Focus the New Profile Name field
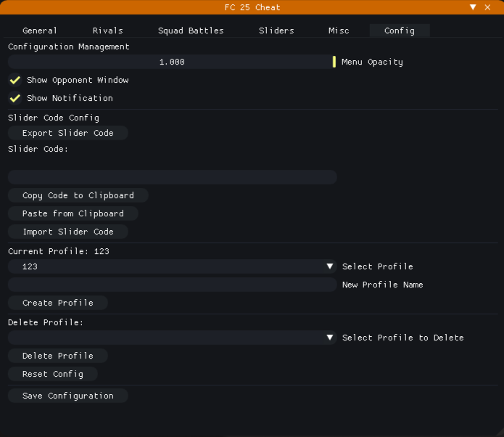This screenshot has width=504, height=437. [x=172, y=285]
